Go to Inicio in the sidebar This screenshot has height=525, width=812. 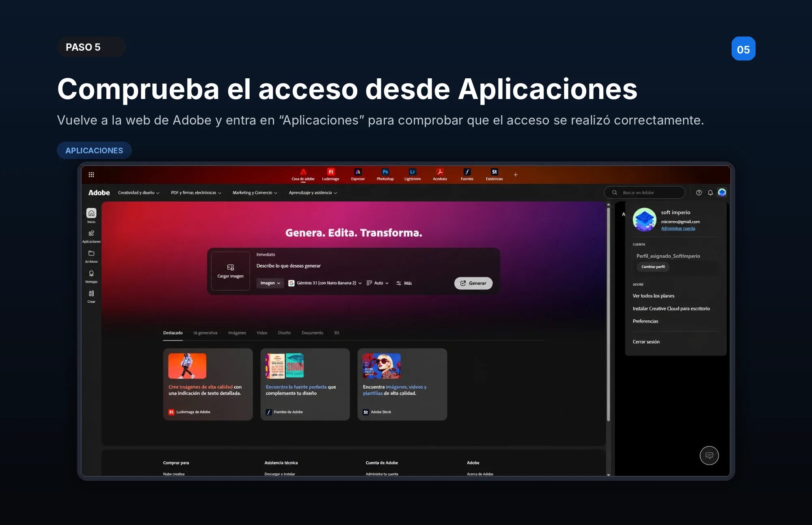[91, 216]
